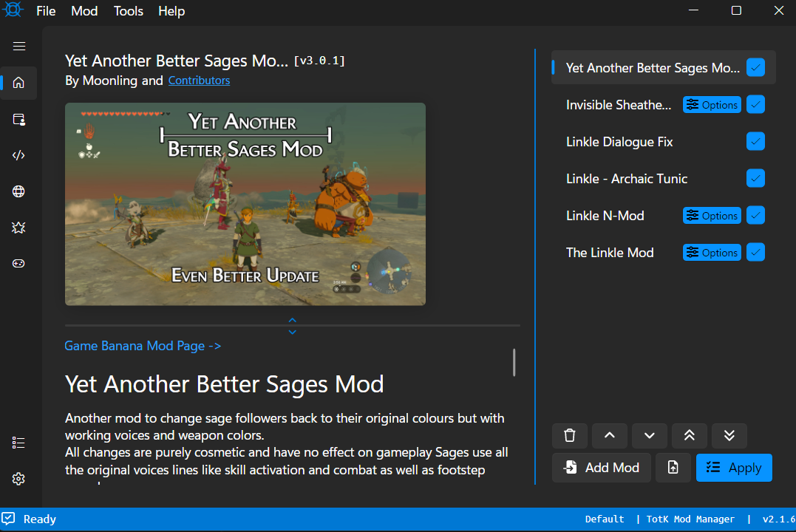Open the Tools menu
Image resolution: width=796 pixels, height=532 pixels.
129,10
